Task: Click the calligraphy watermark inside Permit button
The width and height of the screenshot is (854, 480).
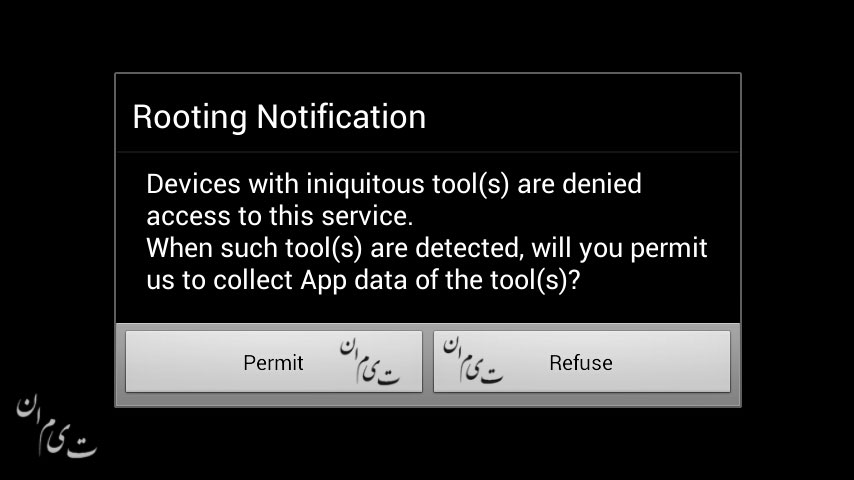Action: (370, 362)
